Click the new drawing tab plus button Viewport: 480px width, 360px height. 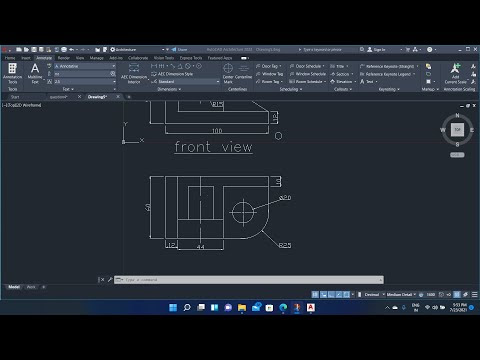tap(129, 97)
